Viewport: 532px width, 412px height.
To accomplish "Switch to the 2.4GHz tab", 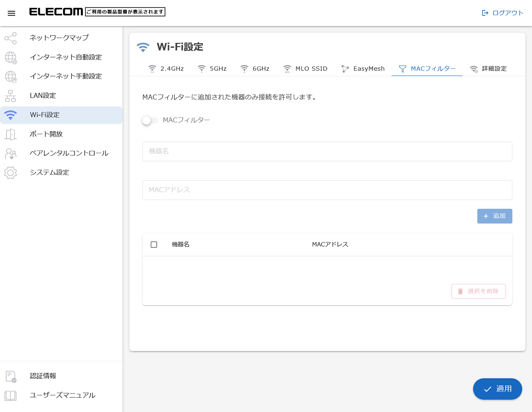I will (x=166, y=69).
